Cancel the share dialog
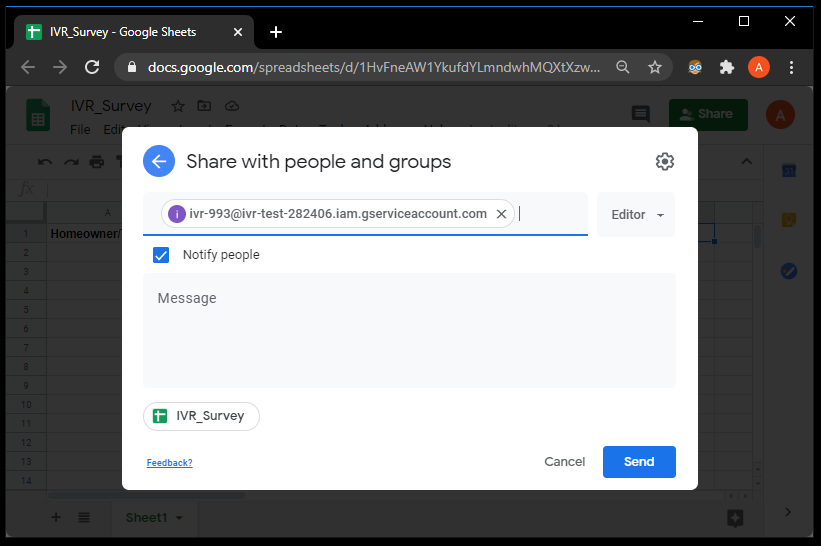Viewport: 821px width, 546px height. tap(564, 462)
